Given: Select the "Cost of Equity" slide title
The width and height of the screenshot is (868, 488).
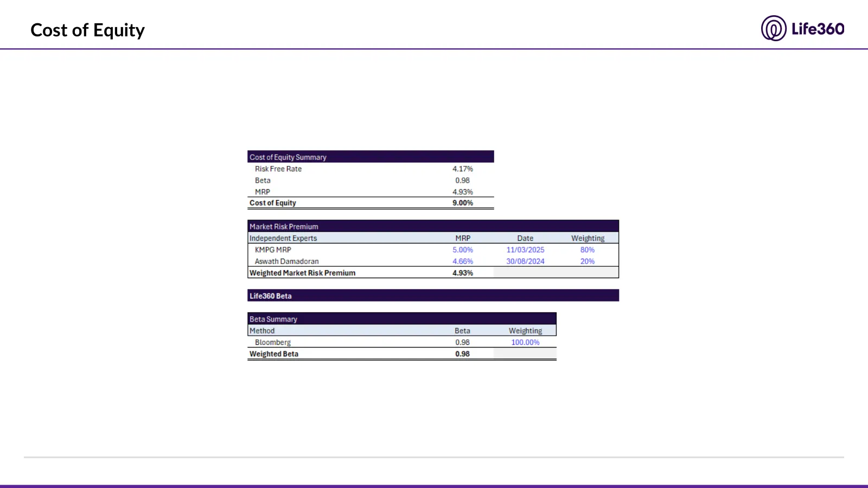Looking at the screenshot, I should 88,30.
